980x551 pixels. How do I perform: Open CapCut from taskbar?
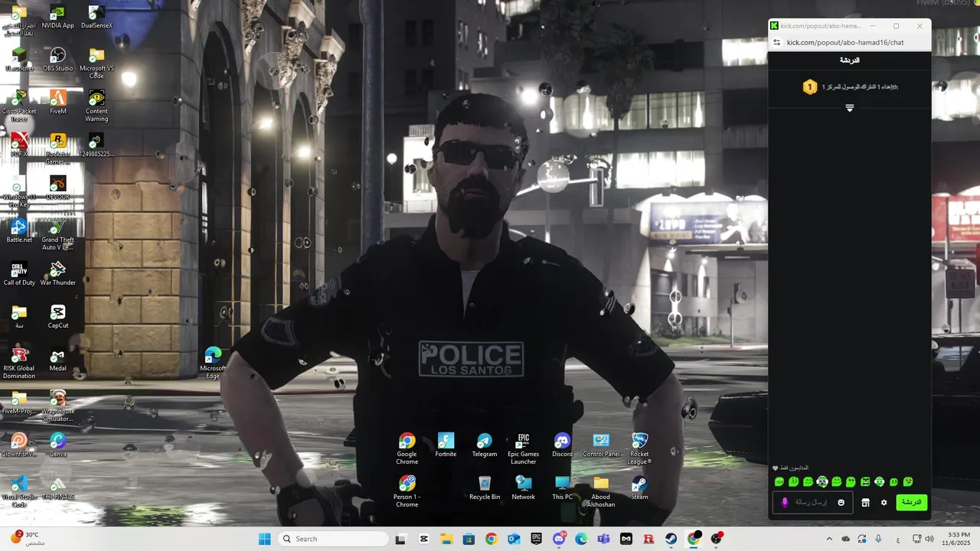pos(424,539)
